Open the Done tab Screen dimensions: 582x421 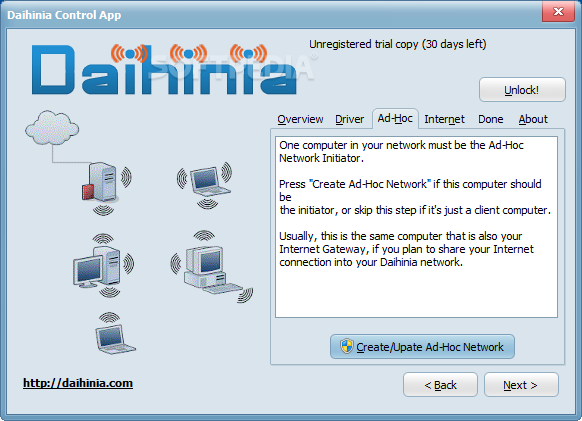pos(490,119)
